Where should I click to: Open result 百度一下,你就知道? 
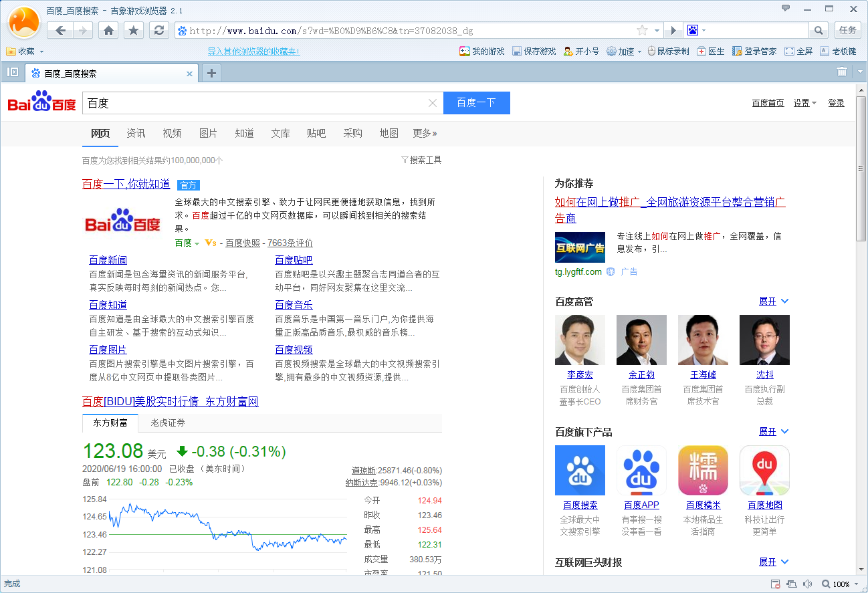click(x=126, y=184)
